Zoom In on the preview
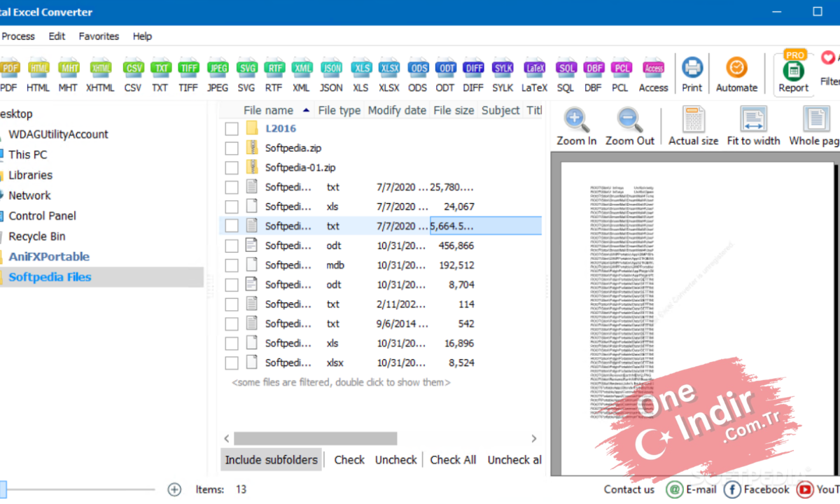Viewport: 840px width, 504px height. [577, 127]
